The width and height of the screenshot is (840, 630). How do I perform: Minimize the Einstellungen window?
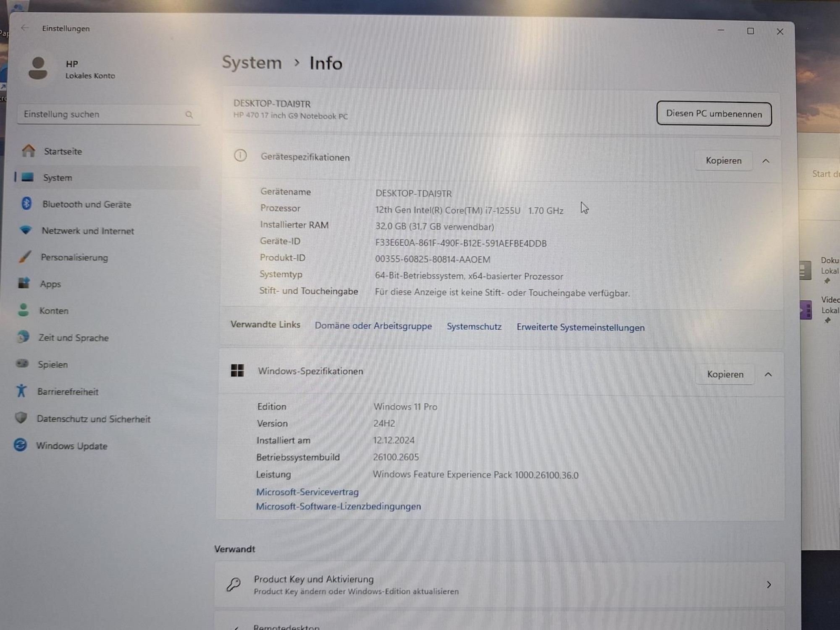[x=721, y=31]
